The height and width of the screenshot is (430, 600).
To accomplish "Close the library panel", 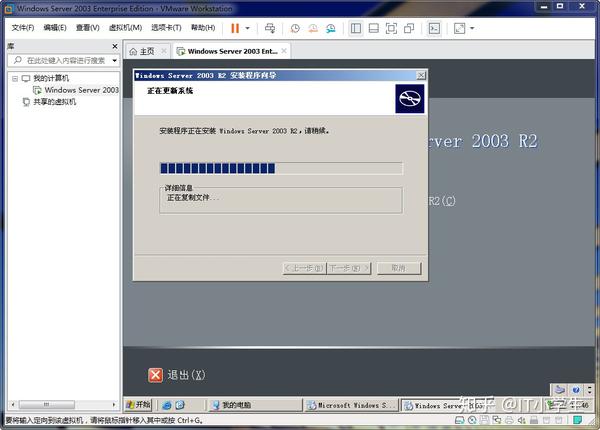I will point(115,46).
